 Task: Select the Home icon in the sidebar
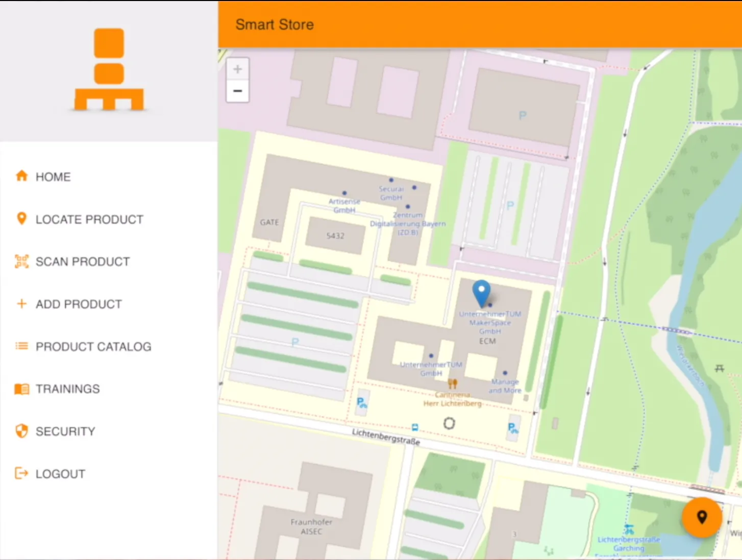click(x=21, y=175)
